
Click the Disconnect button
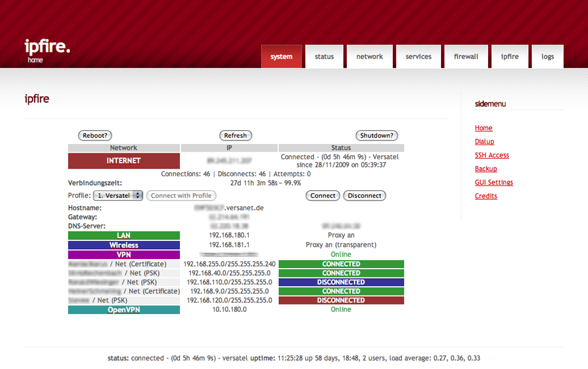pyautogui.click(x=365, y=195)
